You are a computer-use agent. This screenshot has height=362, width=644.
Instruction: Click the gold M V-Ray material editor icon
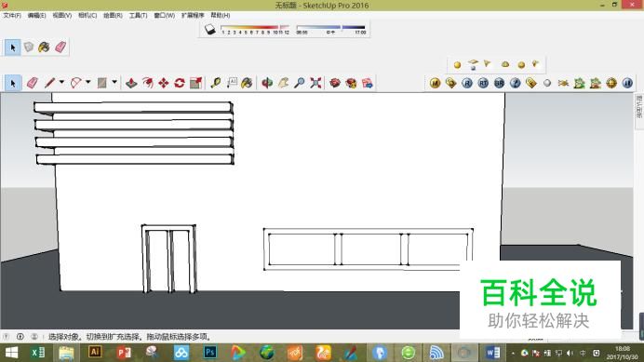(435, 83)
